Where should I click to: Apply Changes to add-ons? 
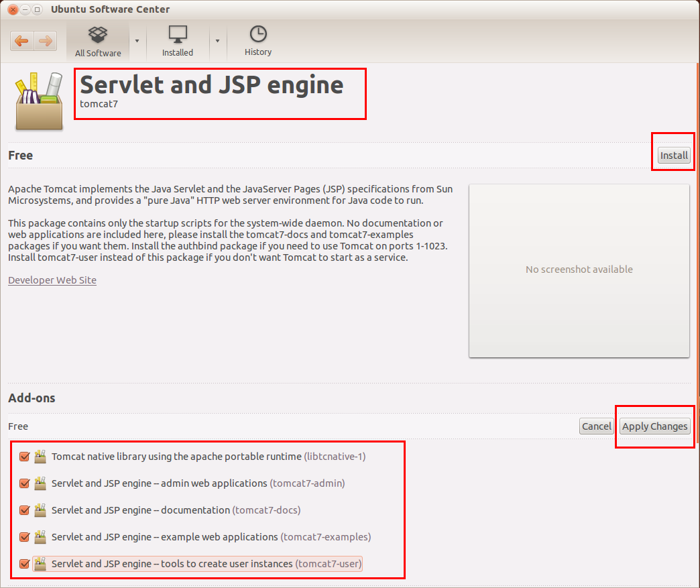pos(654,426)
